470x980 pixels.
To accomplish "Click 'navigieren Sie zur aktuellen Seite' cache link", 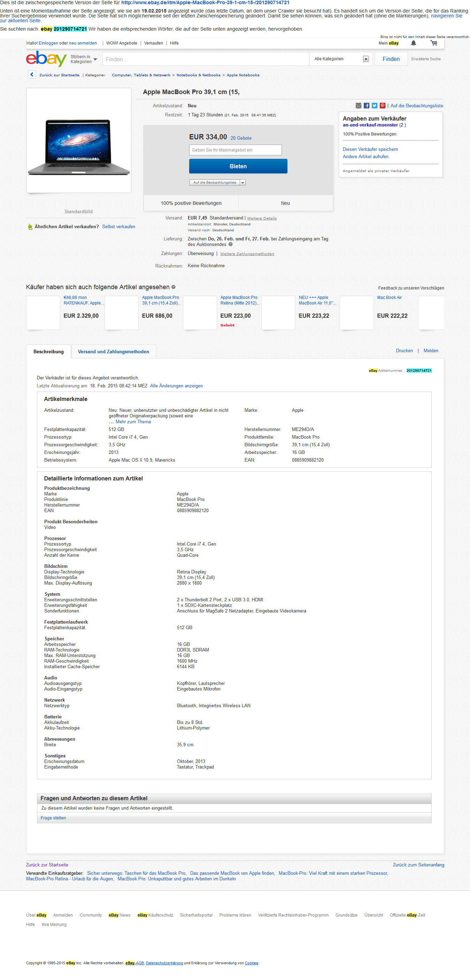I will (x=446, y=16).
